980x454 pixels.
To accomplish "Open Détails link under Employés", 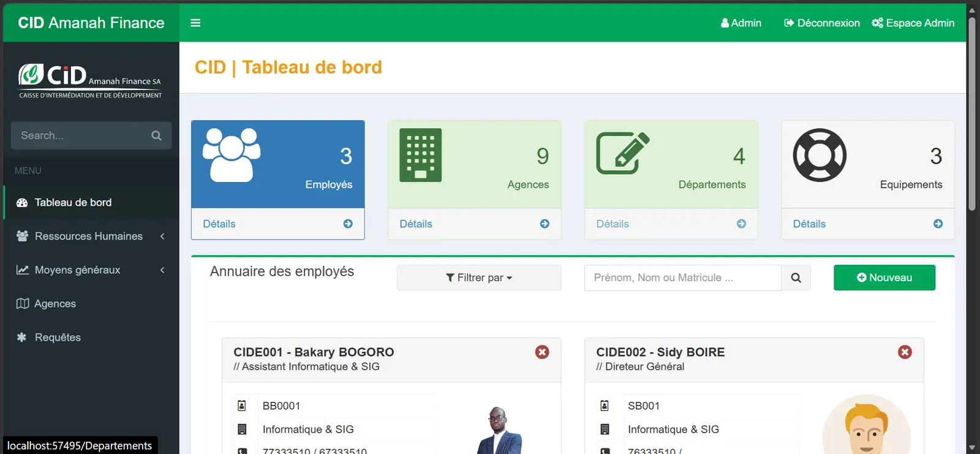I will click(219, 224).
